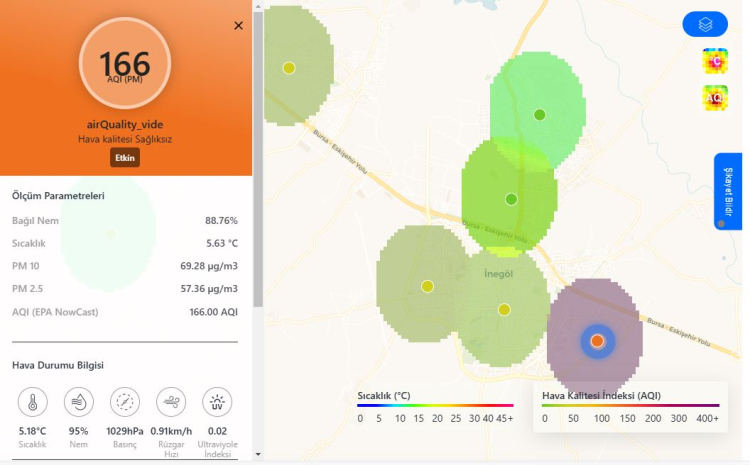
Task: Click the 166 AQI circle indicator
Action: tap(125, 63)
